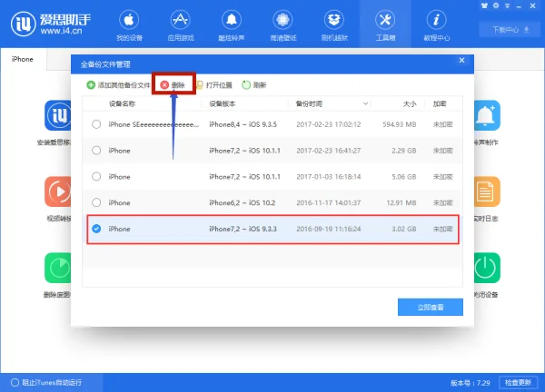The image size is (545, 392).
Task: Click the '5.06 GB' size cell
Action: pos(404,176)
